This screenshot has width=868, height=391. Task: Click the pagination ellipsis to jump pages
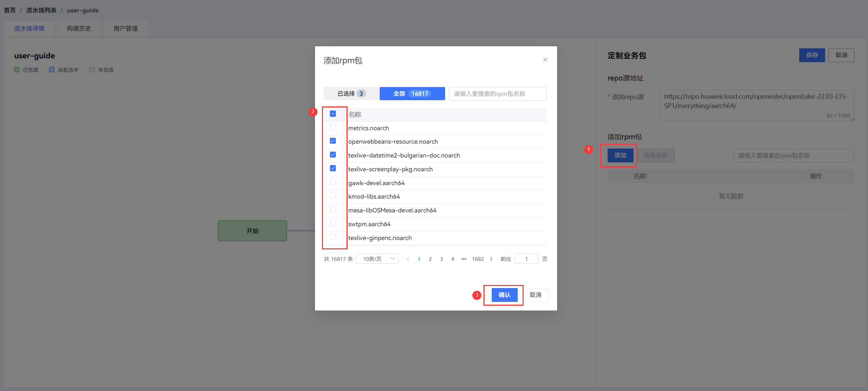coord(464,259)
